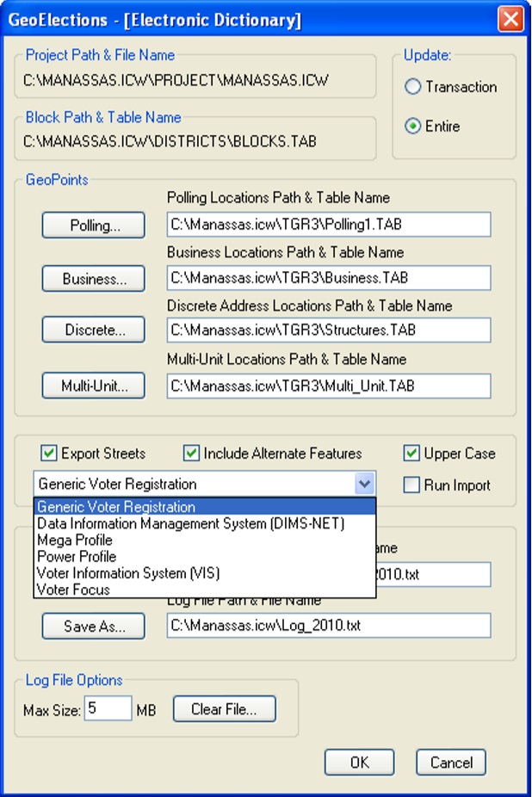532x797 pixels.
Task: Uncheck the Upper Case checkbox
Action: pos(411,454)
